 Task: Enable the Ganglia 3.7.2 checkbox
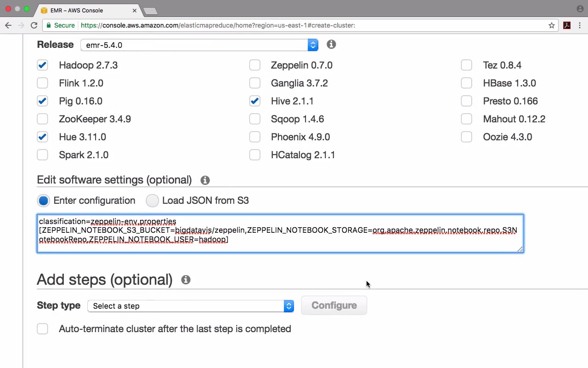[x=254, y=83]
